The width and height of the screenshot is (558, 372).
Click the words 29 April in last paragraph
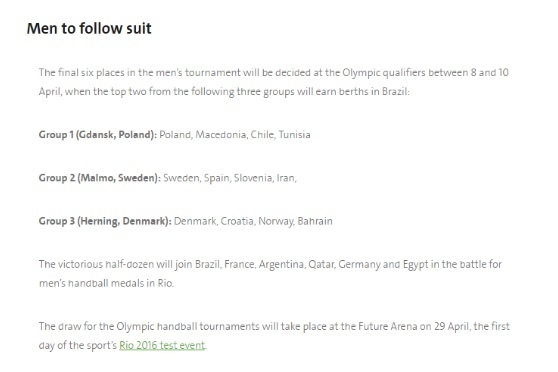[452, 327]
